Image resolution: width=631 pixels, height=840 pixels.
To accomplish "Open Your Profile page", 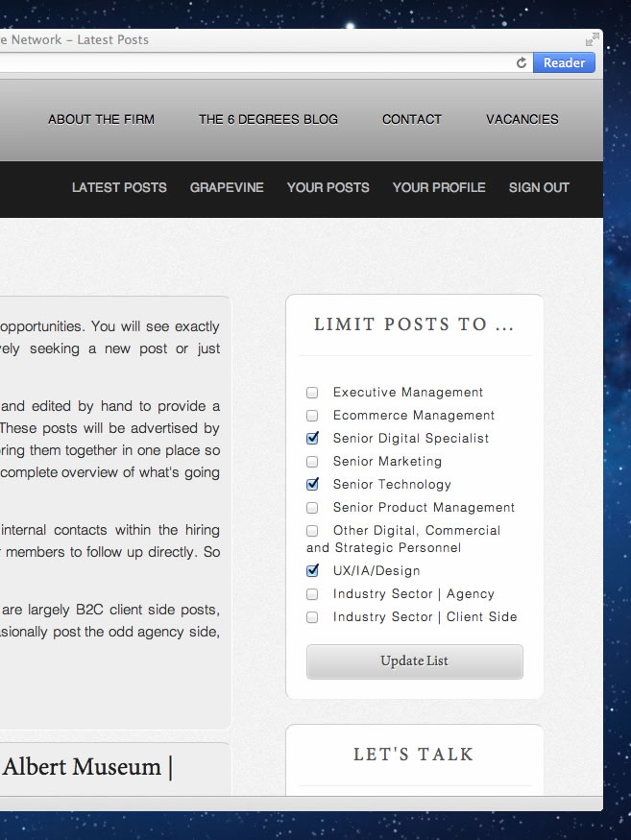I will (x=439, y=187).
